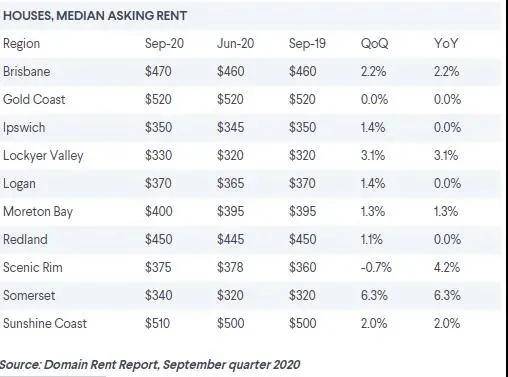
Task: Select Somerset's 6.3% YoY value
Action: [x=447, y=295]
